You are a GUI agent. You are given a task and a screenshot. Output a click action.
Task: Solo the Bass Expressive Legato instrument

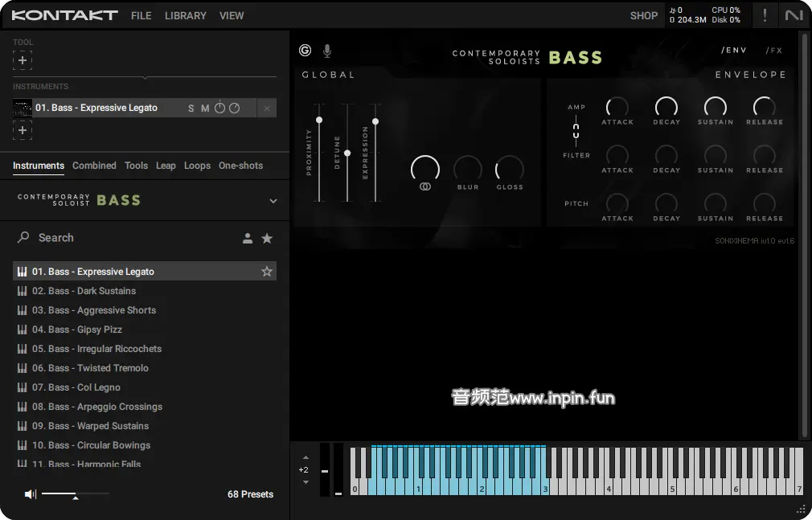tap(191, 109)
